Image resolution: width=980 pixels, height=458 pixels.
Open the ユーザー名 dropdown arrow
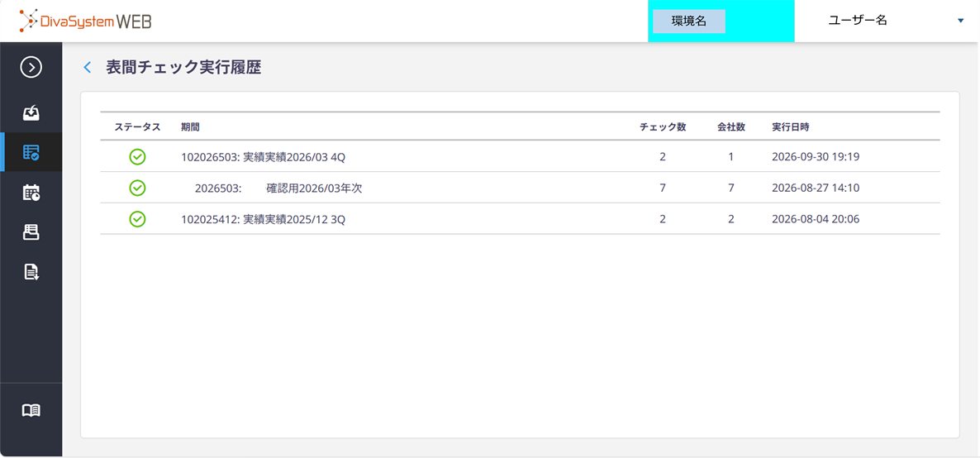coord(961,21)
